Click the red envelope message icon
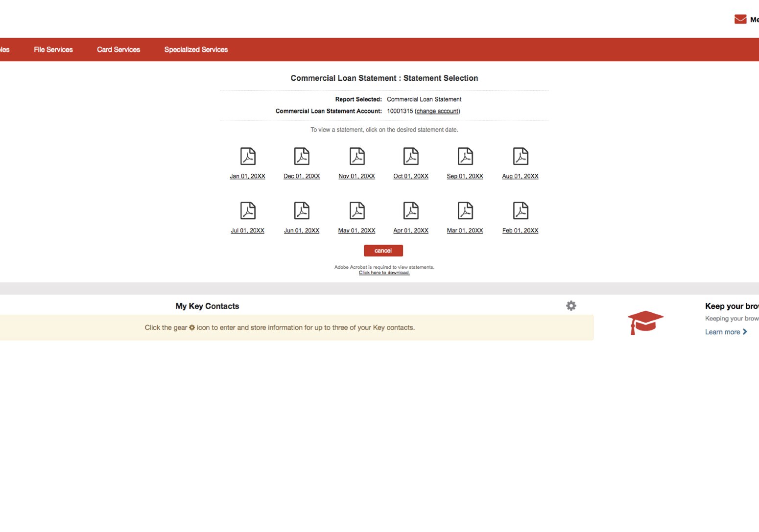 click(740, 19)
